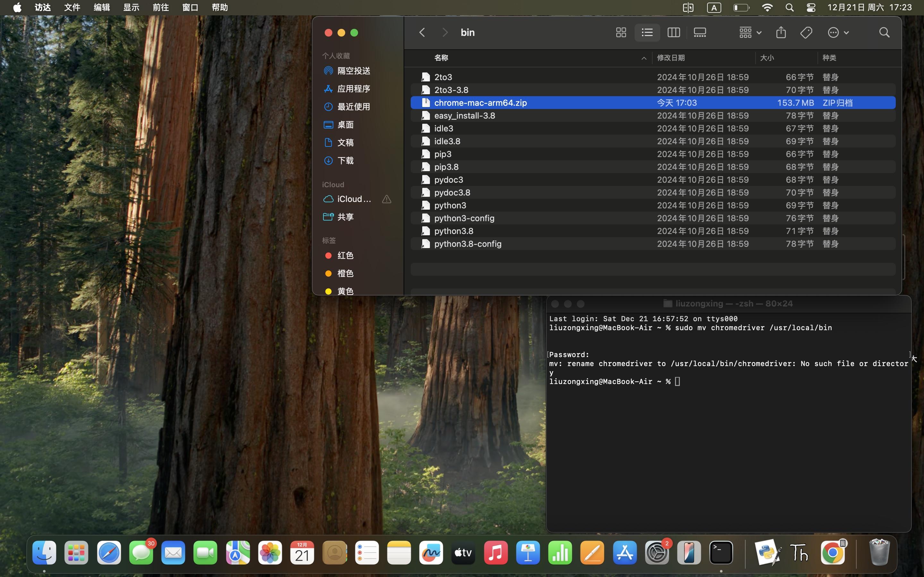
Task: Open Terminal from the Dock
Action: (721, 553)
